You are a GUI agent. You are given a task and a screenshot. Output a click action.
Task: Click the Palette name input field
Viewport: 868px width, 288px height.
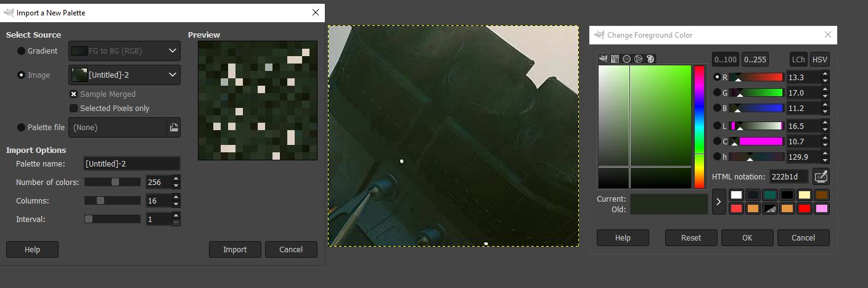pos(131,163)
